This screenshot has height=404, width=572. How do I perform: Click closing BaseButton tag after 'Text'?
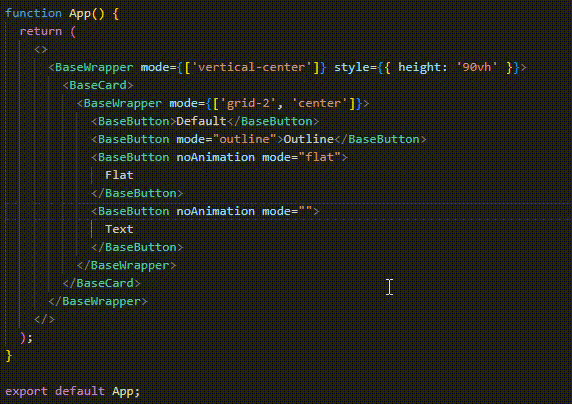pyautogui.click(x=137, y=247)
